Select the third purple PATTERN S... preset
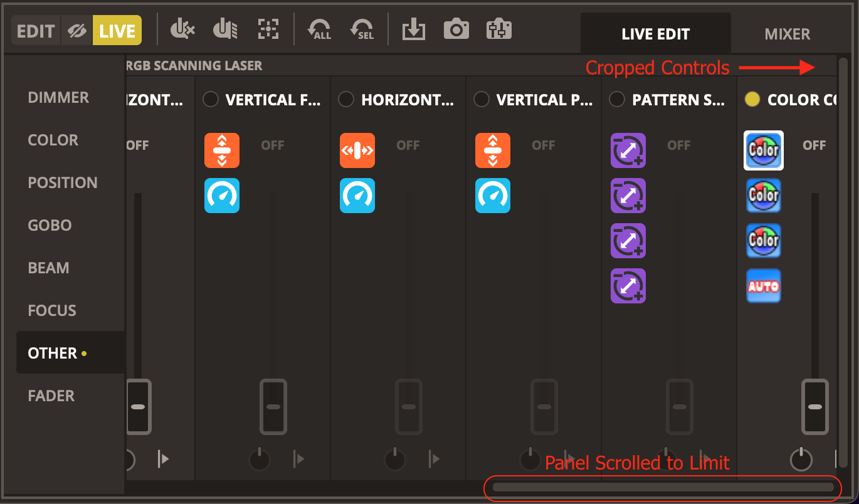 (628, 241)
